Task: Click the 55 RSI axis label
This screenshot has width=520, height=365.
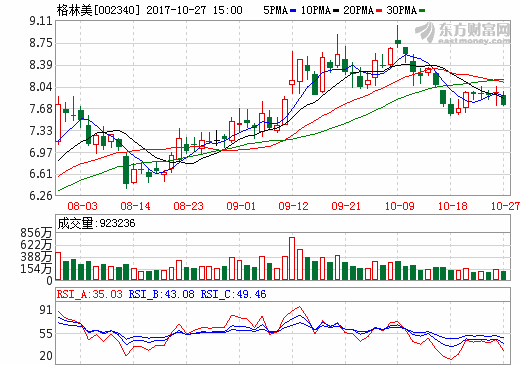Action: (x=46, y=333)
